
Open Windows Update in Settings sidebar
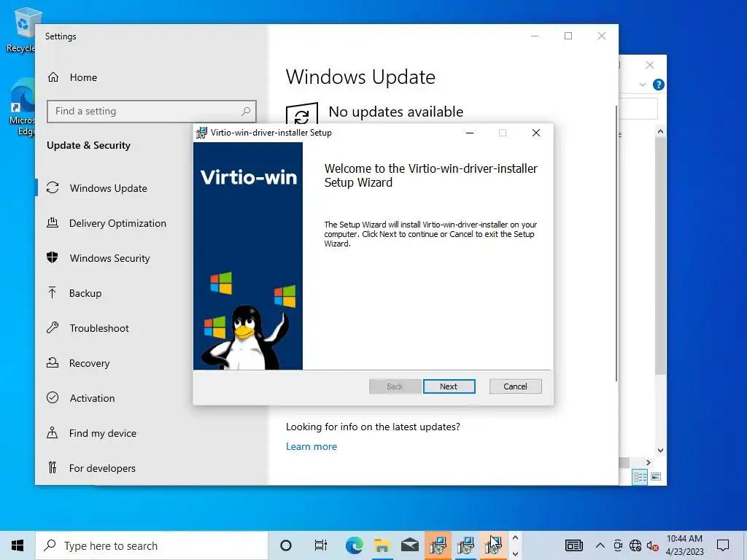(108, 188)
